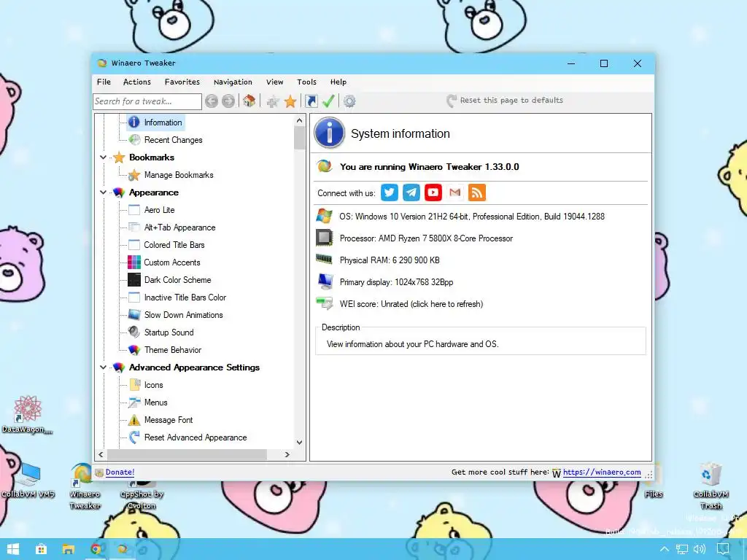
Task: Open Microsoft Store from taskbar
Action: coord(41,549)
